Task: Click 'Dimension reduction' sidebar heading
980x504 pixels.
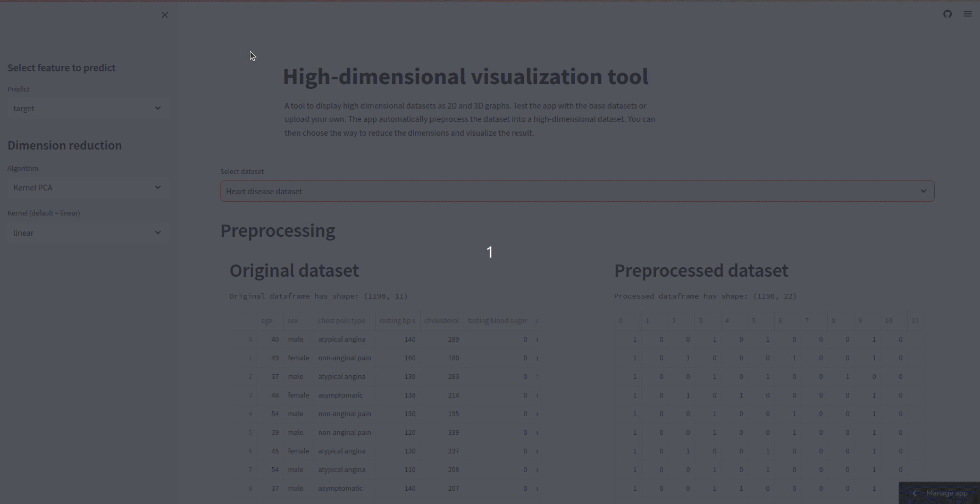Action: [x=64, y=145]
